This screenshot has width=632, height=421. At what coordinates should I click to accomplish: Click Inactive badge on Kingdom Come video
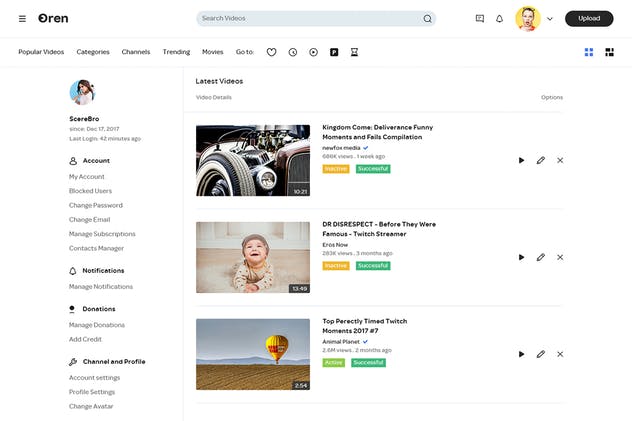[336, 169]
